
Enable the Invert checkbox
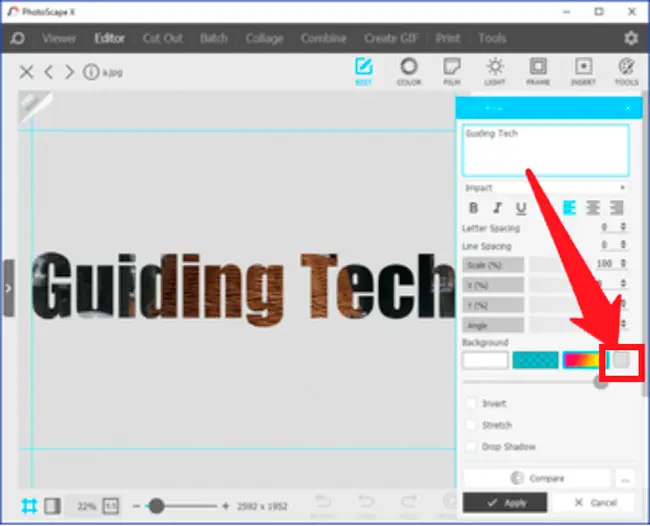tap(471, 403)
